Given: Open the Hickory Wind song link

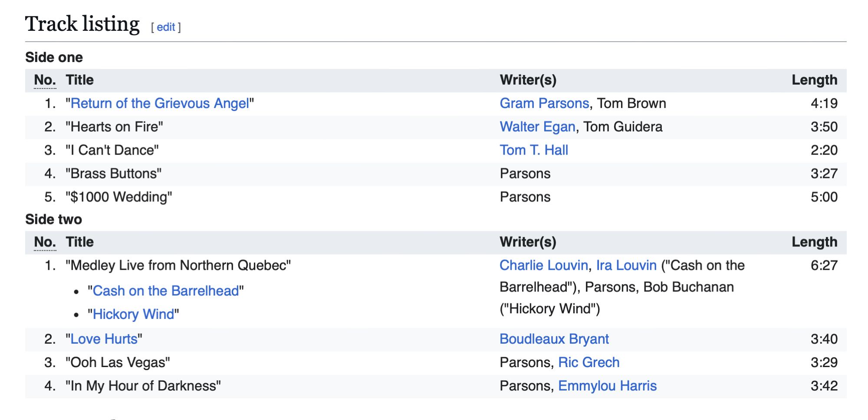Looking at the screenshot, I should coord(133,314).
